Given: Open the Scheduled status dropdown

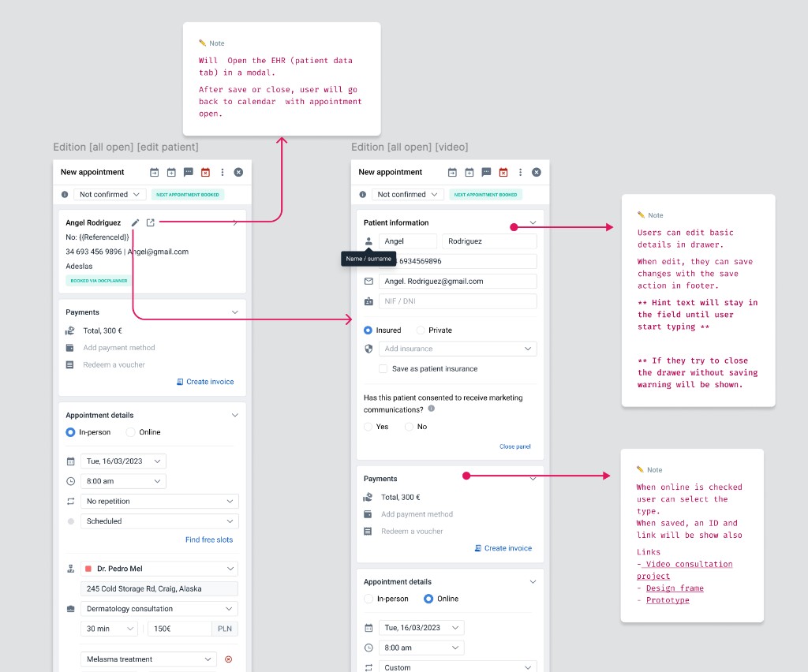Looking at the screenshot, I should click(x=159, y=521).
